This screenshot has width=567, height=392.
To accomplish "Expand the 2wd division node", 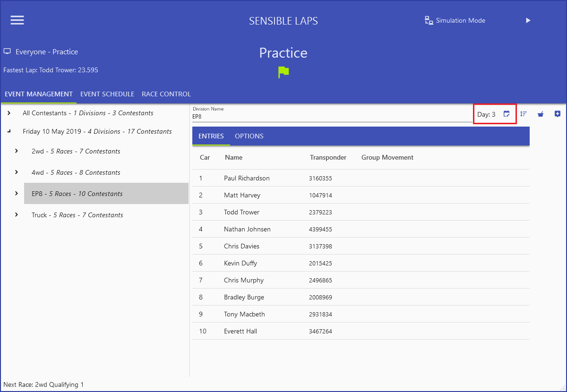I will (17, 151).
